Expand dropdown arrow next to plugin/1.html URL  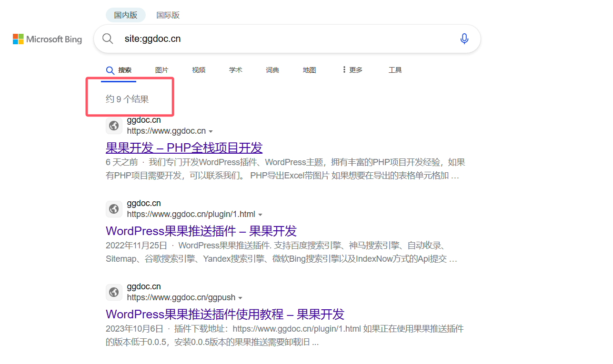pyautogui.click(x=261, y=215)
